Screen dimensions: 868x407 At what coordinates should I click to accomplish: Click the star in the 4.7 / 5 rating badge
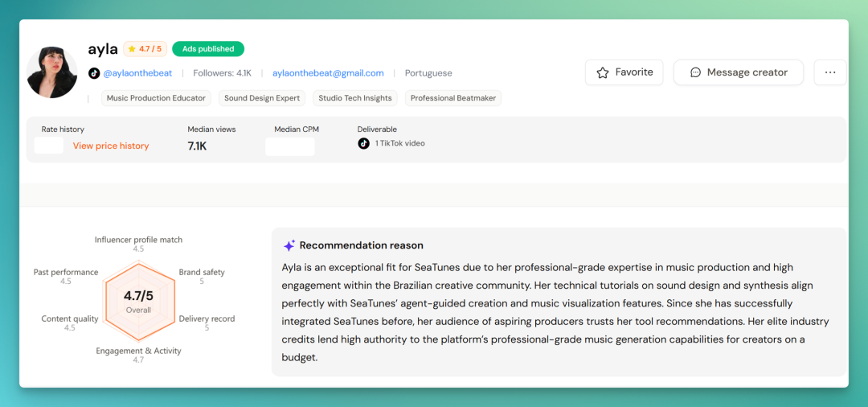coord(132,49)
